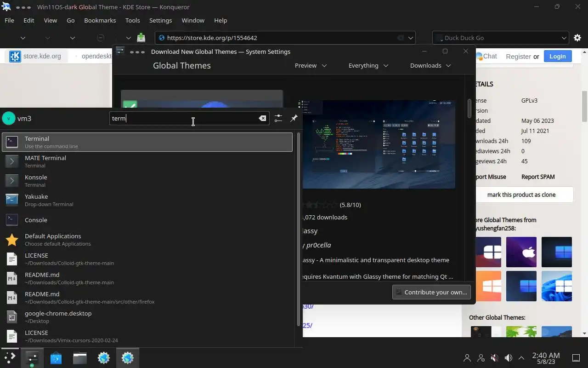Open the green leaves theme thumbnail
This screenshot has height=368, width=588.
pyautogui.click(x=521, y=332)
